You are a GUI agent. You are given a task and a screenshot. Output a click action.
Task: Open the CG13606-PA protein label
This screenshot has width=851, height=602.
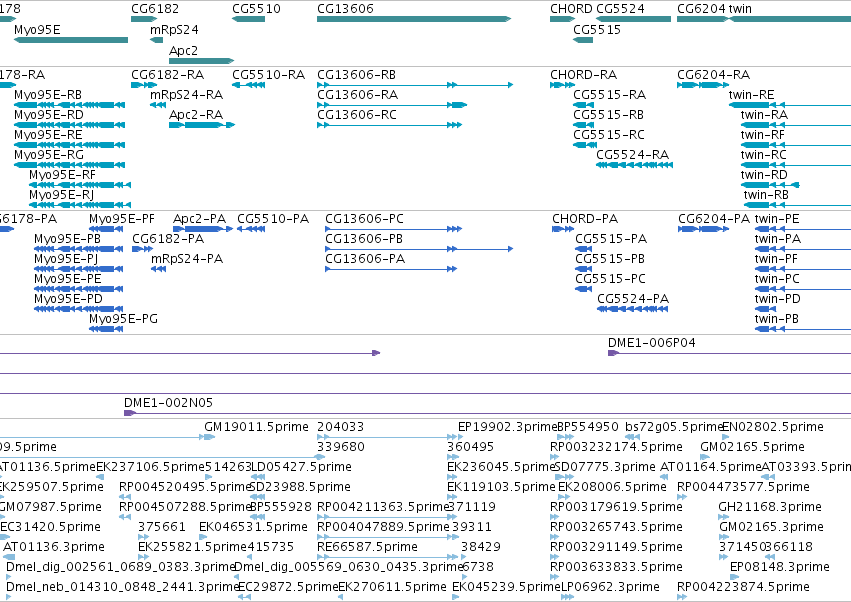point(365,259)
